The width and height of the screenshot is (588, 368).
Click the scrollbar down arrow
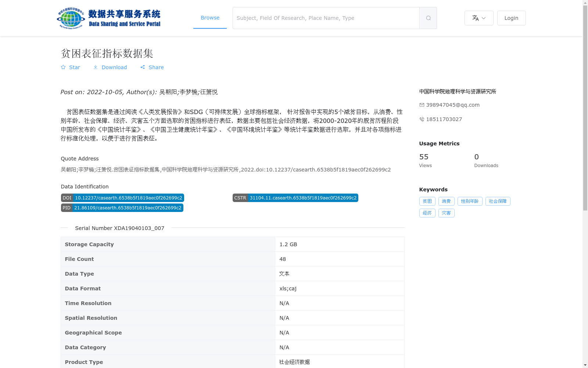[x=585, y=365]
